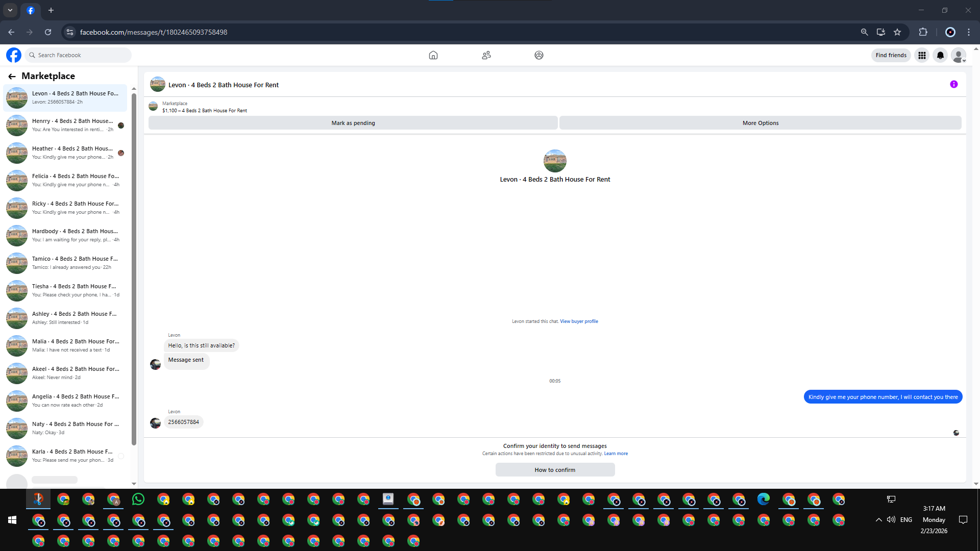The image size is (980, 551).
Task: Open Naty conversation in list
Action: [65, 429]
